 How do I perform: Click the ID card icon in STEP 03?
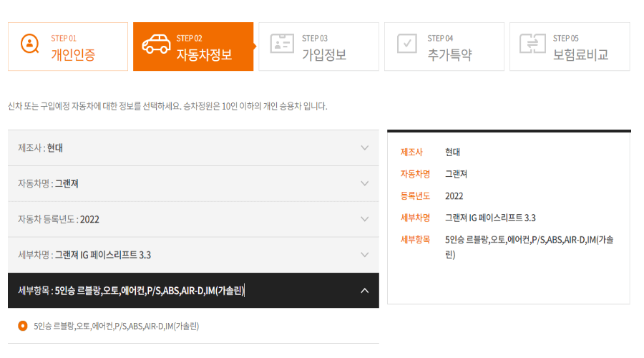coord(282,44)
